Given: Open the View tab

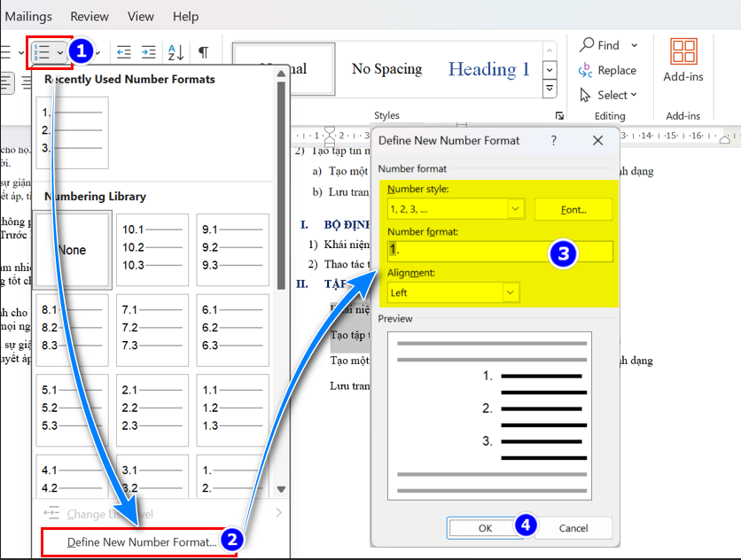Looking at the screenshot, I should point(140,16).
